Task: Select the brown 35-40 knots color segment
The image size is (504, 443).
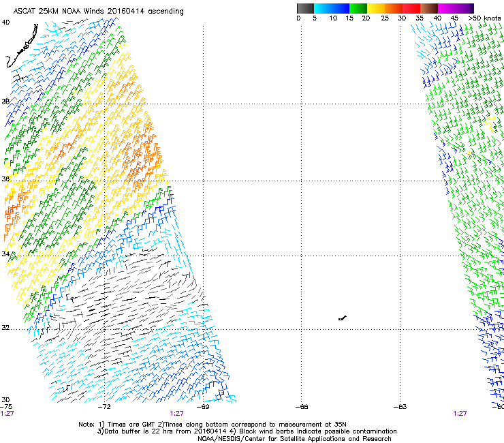Action: (x=429, y=8)
